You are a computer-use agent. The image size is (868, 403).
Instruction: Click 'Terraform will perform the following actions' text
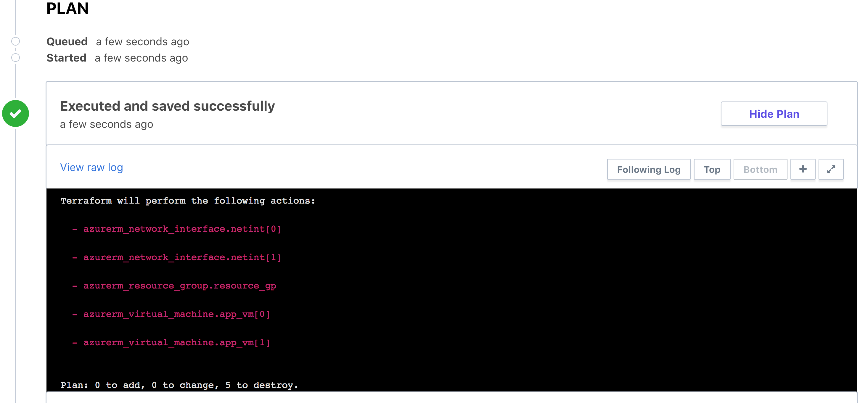click(188, 201)
